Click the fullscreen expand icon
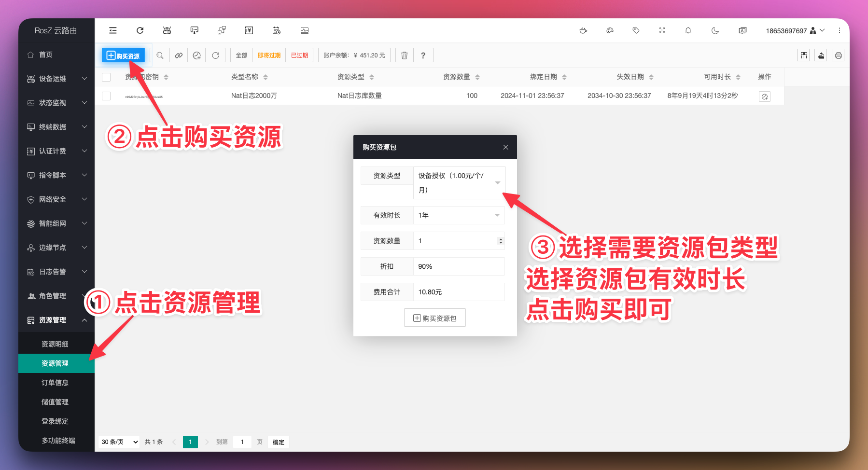 pos(662,30)
